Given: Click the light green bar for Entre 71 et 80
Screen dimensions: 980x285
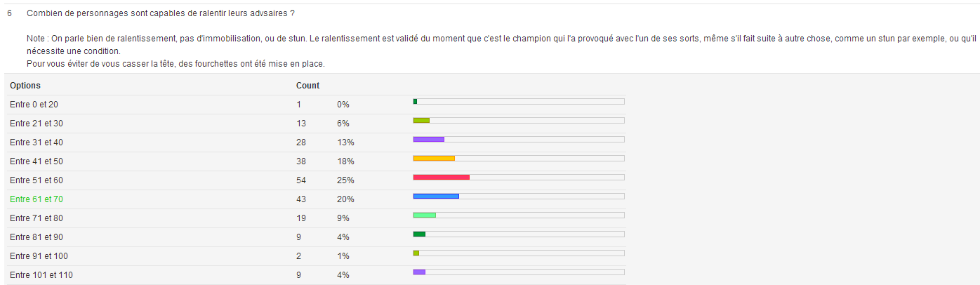Looking at the screenshot, I should point(425,216).
